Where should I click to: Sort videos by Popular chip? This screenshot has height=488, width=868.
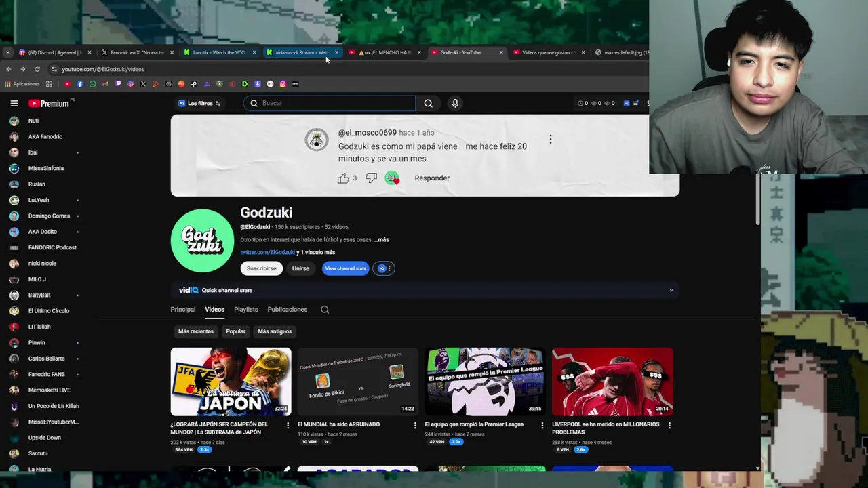tap(236, 331)
